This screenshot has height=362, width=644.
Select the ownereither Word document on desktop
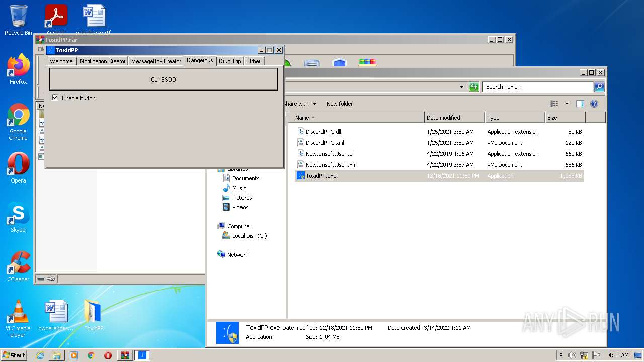56,315
